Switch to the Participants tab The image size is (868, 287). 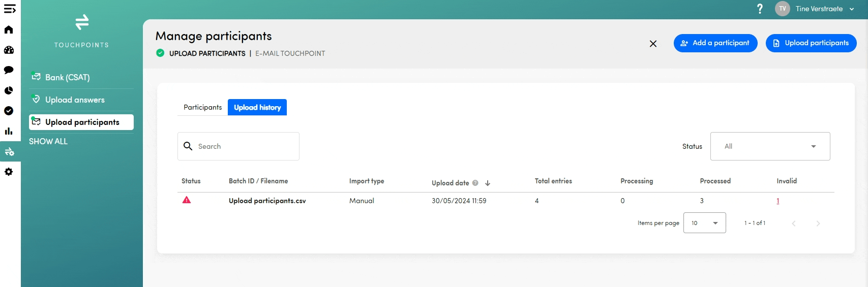click(x=202, y=107)
